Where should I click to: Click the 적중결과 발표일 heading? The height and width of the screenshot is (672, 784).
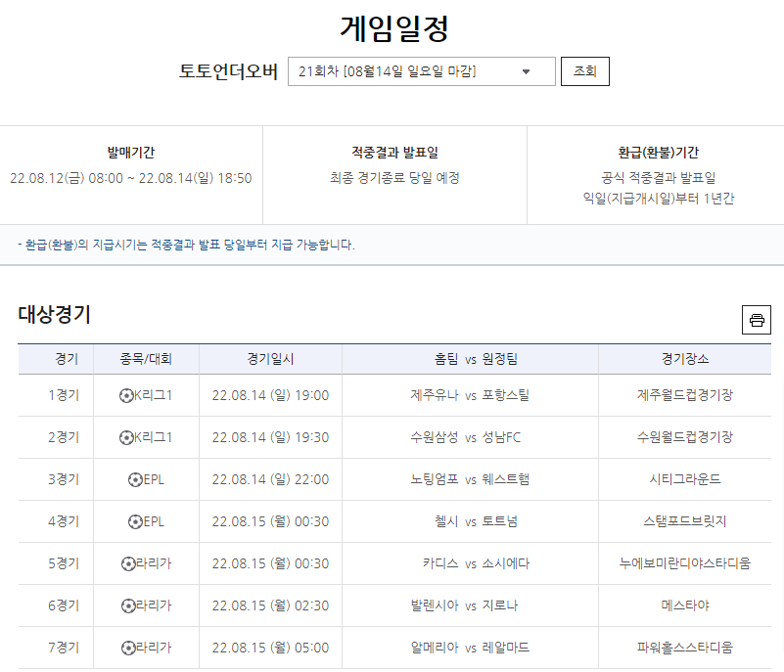(x=395, y=153)
